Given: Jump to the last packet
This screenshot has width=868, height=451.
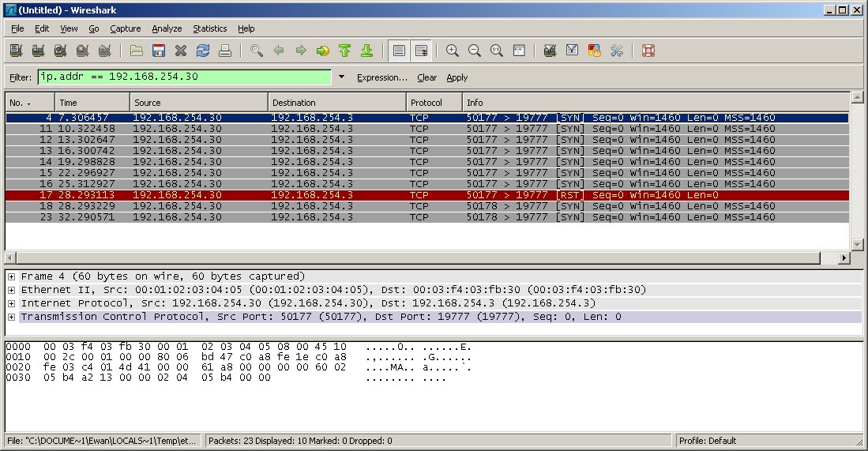Looking at the screenshot, I should coord(367,51).
